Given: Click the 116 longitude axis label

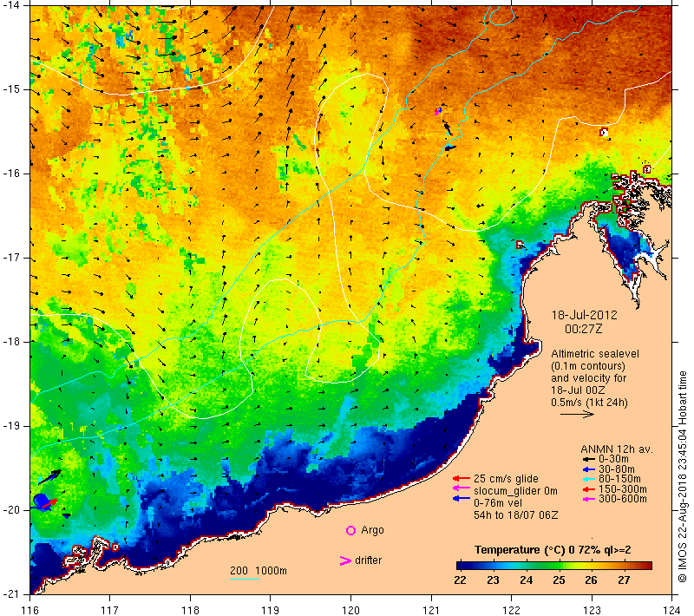Looking at the screenshot, I should click(x=30, y=610).
